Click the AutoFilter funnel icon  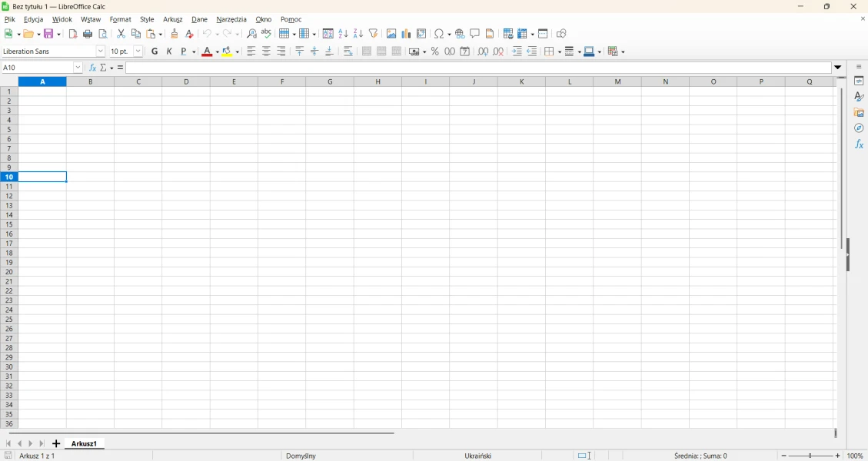(x=374, y=34)
